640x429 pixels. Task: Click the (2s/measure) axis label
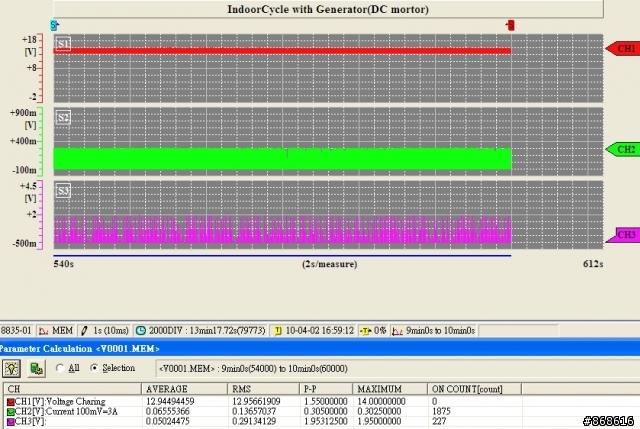(x=329, y=264)
